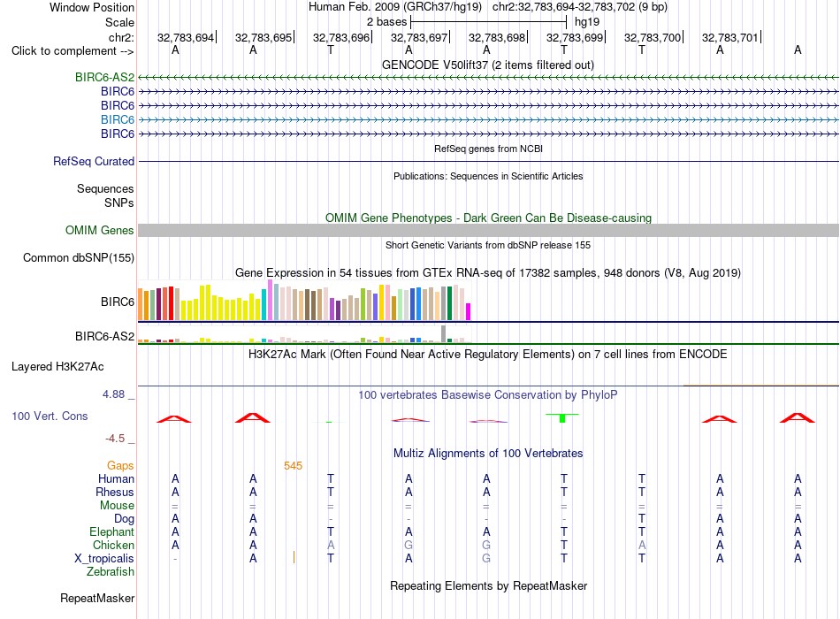Click the OMIM Genes track label
The image size is (840, 619).
(100, 231)
